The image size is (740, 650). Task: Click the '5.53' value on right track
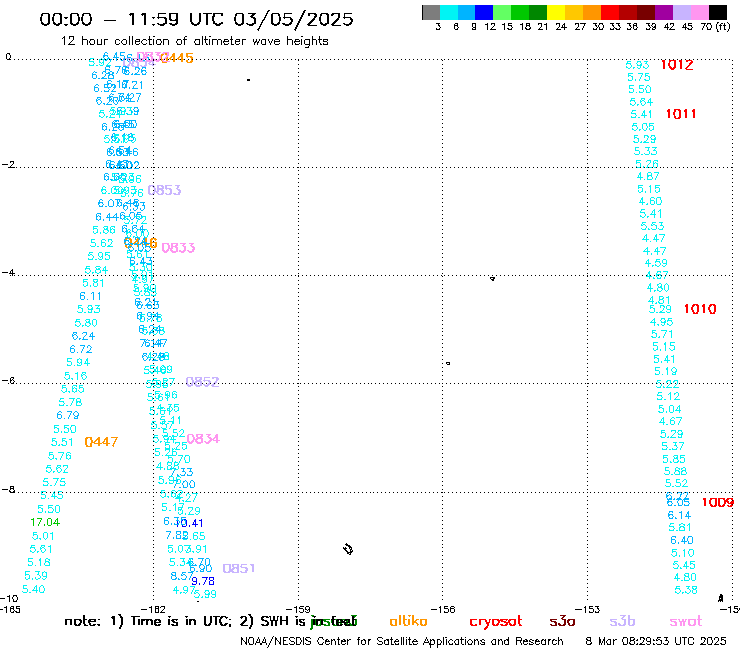pos(652,227)
